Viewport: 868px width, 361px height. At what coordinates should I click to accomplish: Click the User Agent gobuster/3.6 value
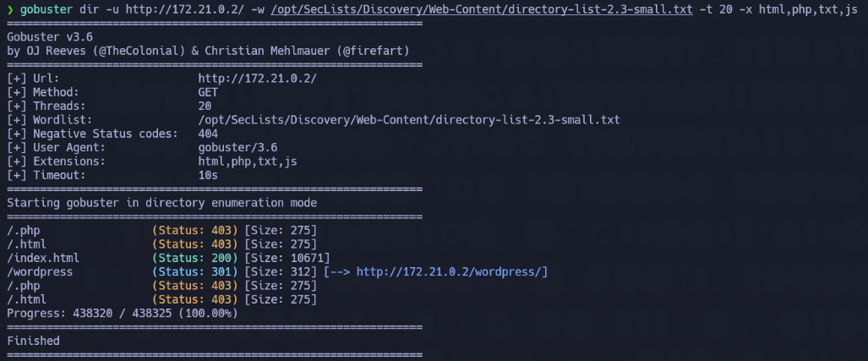click(237, 147)
